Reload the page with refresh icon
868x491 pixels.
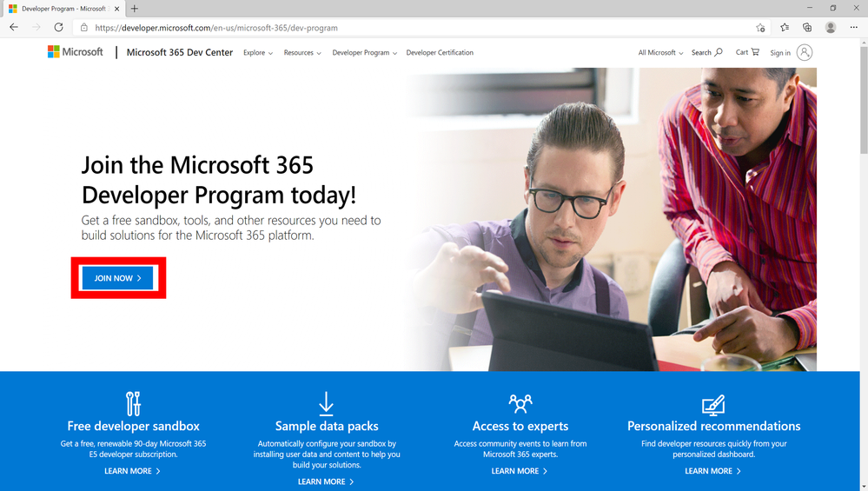pos(59,27)
